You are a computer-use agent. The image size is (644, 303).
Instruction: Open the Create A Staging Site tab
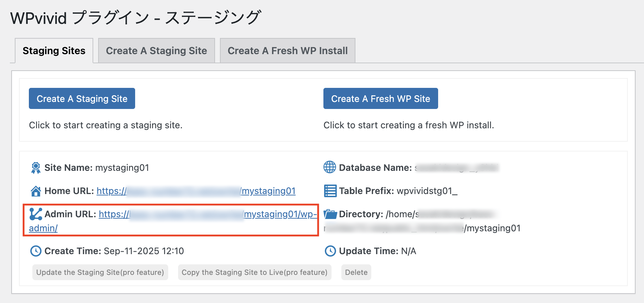click(x=157, y=51)
